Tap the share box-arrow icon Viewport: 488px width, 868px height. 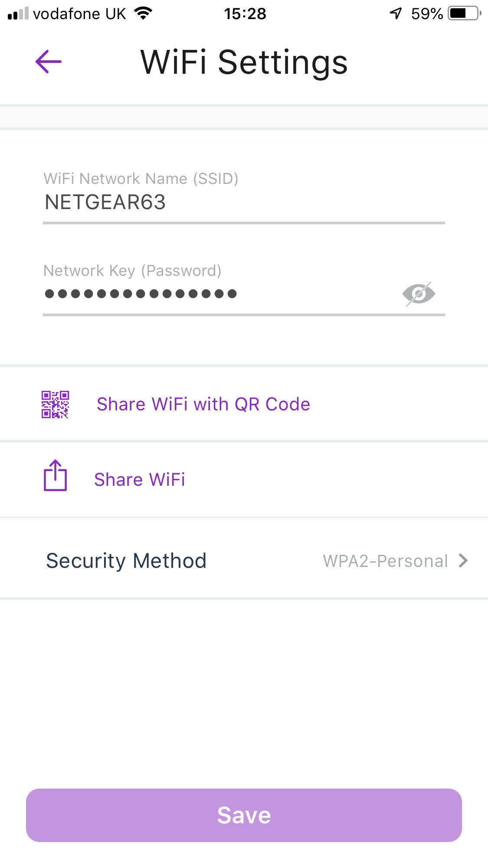tap(56, 476)
